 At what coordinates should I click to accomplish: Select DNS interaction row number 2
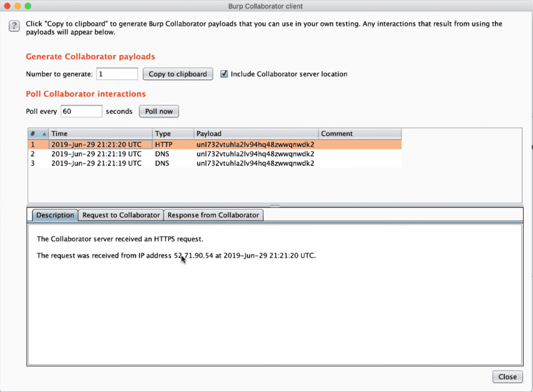pyautogui.click(x=166, y=154)
